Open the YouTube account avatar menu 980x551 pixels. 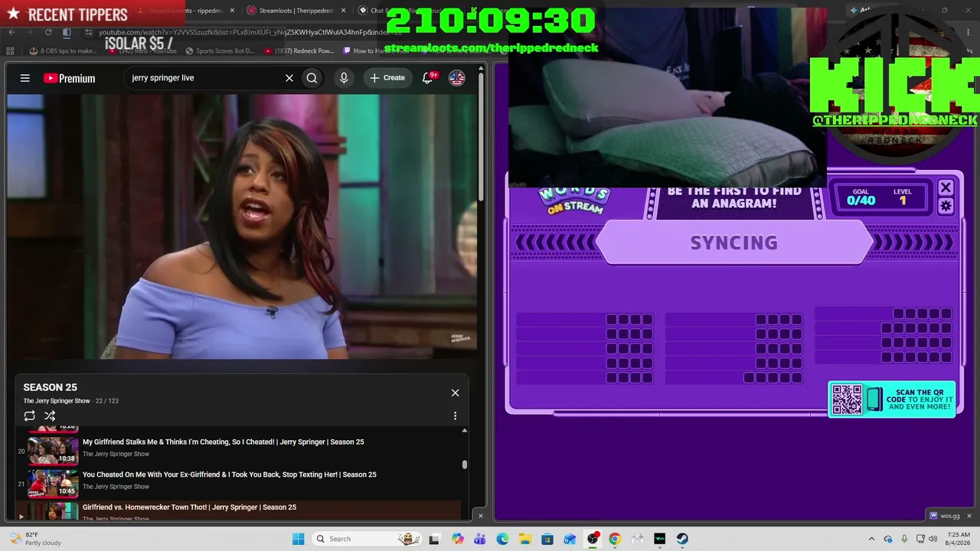[x=457, y=78]
